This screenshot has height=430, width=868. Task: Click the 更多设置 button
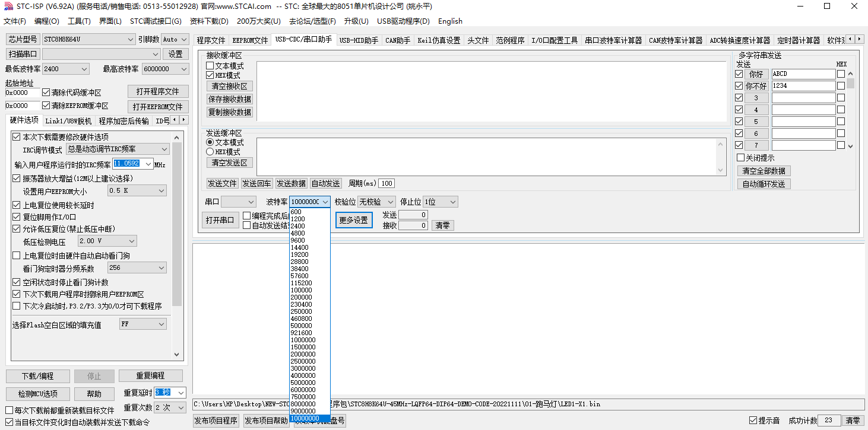click(x=354, y=220)
